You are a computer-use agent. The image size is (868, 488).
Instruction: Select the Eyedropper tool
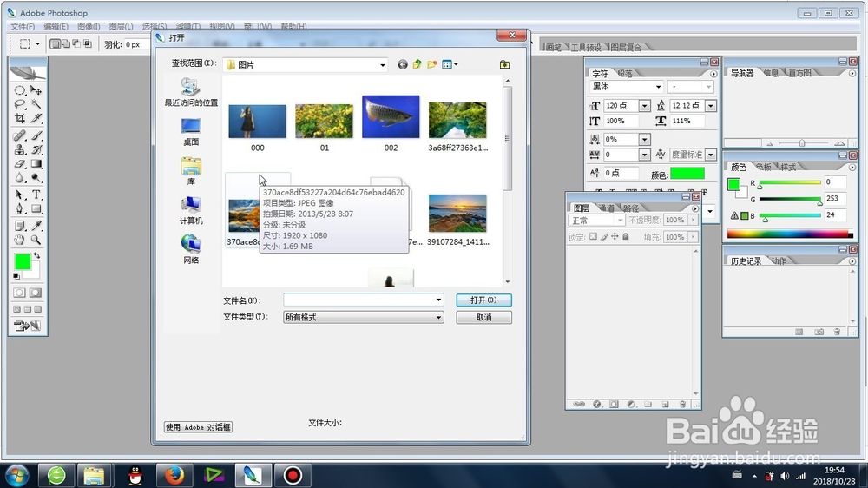36,226
